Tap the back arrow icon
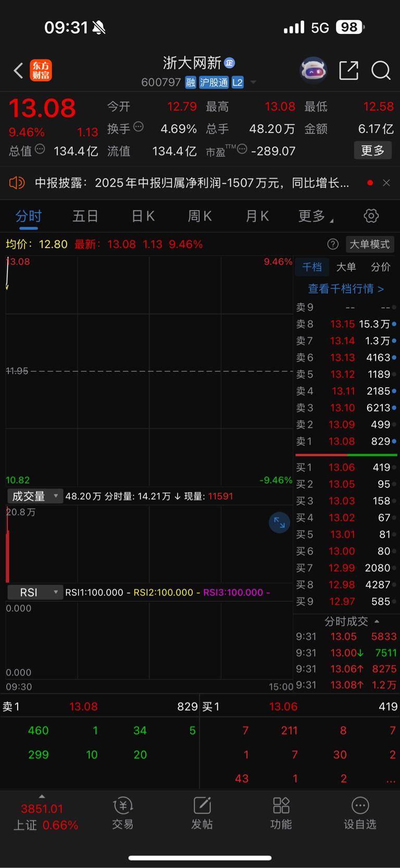 tap(18, 70)
